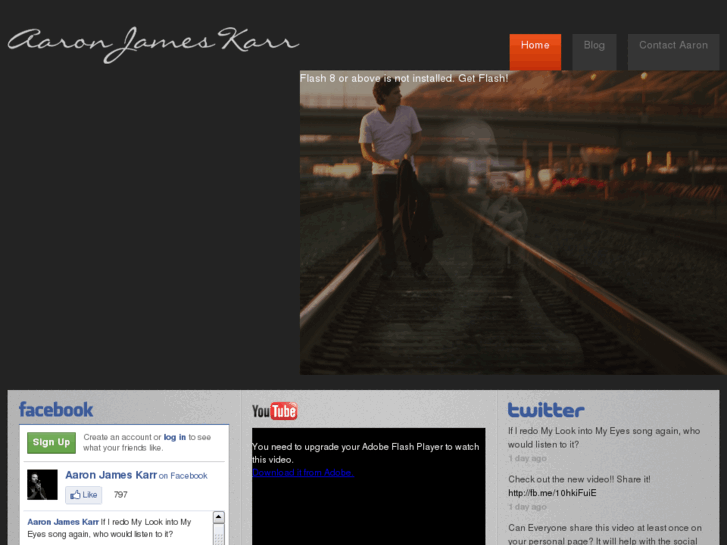Click the Twitter logo

[546, 410]
